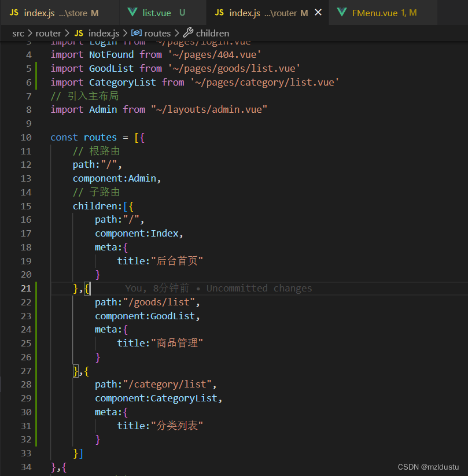Click the routes constant name on line 10
468x476 pixels.
100,138
